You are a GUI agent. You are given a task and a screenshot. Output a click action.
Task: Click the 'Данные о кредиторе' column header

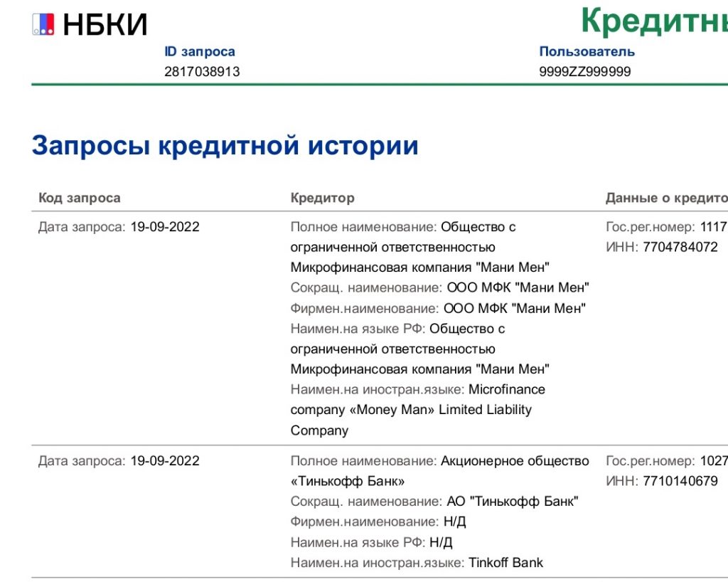pyautogui.click(x=667, y=198)
